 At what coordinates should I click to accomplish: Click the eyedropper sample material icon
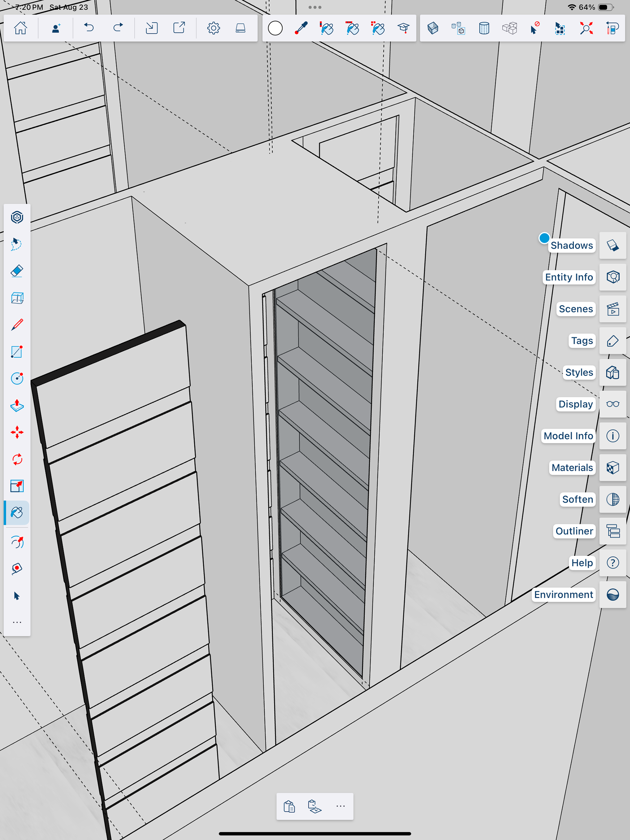coord(301,28)
